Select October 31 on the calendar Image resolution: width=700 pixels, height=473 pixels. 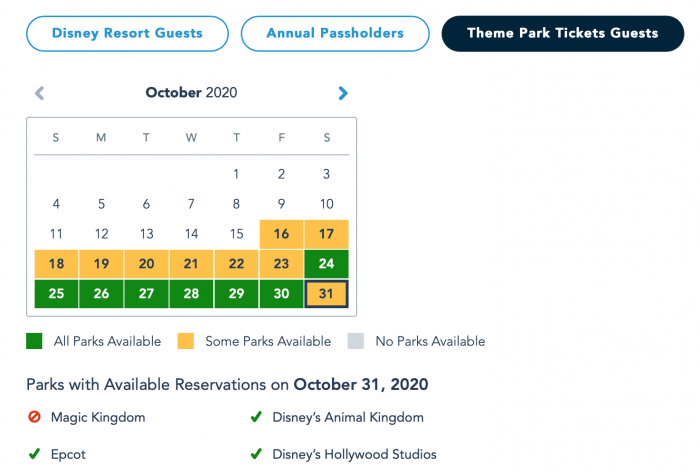326,294
